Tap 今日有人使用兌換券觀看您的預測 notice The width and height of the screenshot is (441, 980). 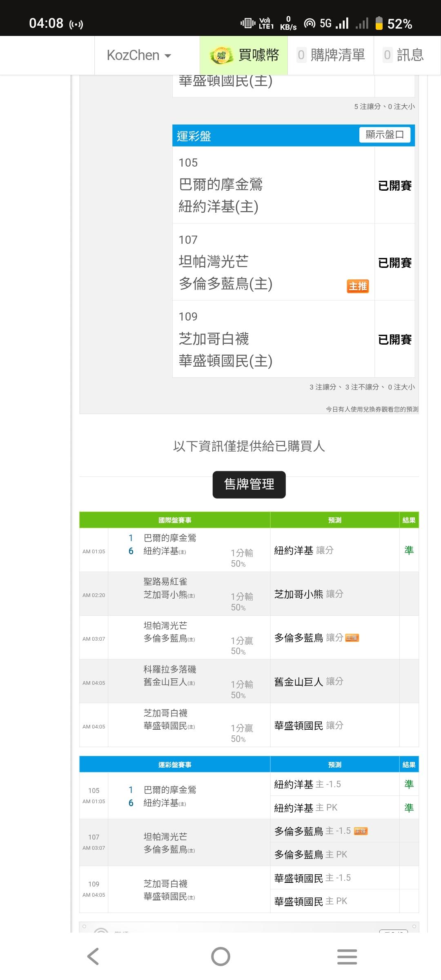pos(372,409)
